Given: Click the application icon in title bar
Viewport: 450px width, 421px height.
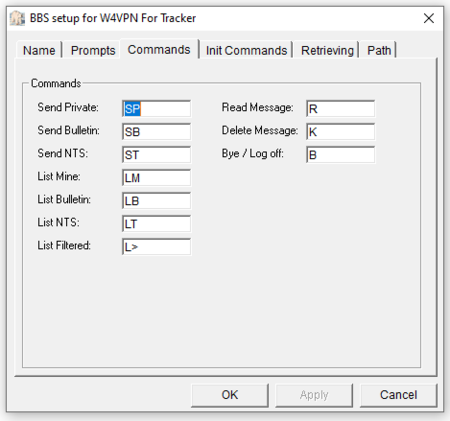Looking at the screenshot, I should pyautogui.click(x=17, y=18).
